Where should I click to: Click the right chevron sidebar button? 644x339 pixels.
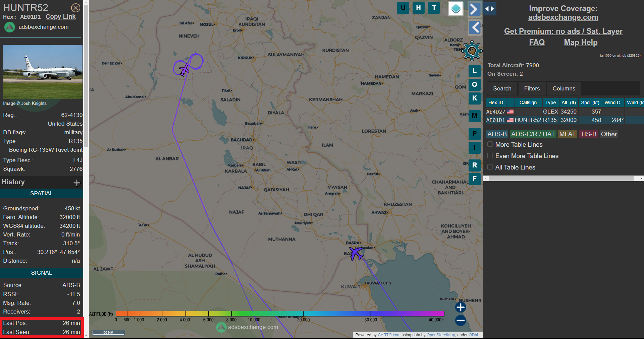coord(474,9)
